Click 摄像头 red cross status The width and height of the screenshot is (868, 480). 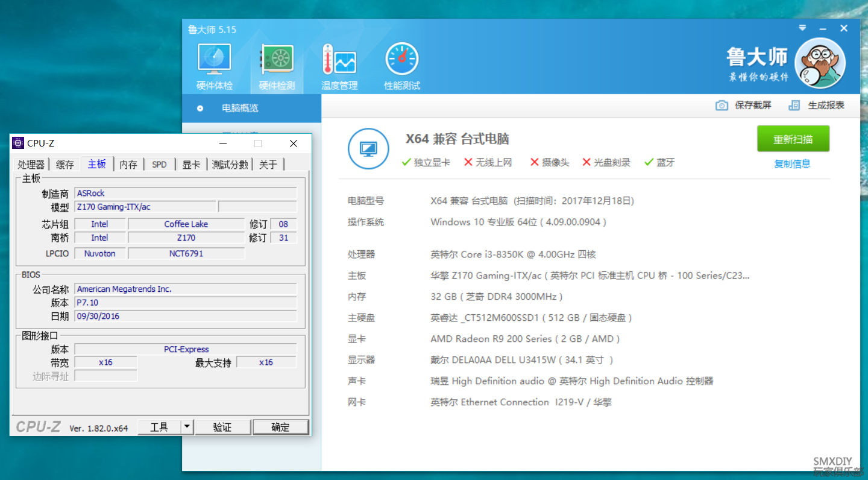549,162
